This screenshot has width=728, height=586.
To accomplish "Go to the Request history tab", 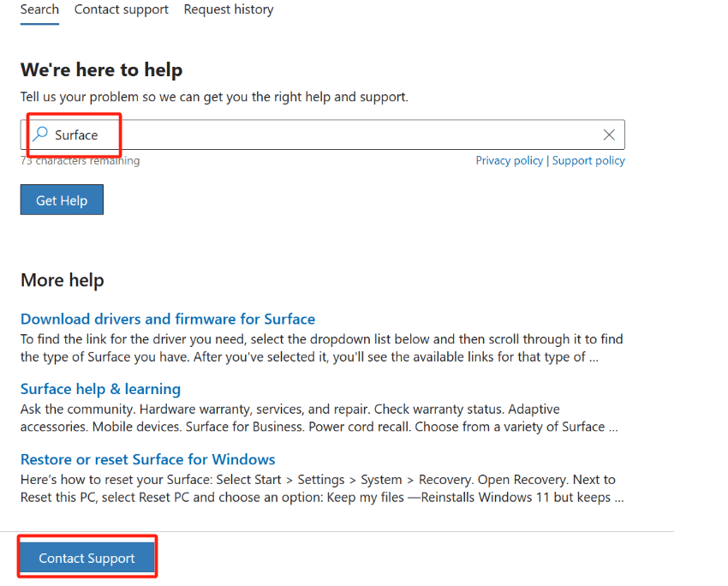I will [229, 9].
